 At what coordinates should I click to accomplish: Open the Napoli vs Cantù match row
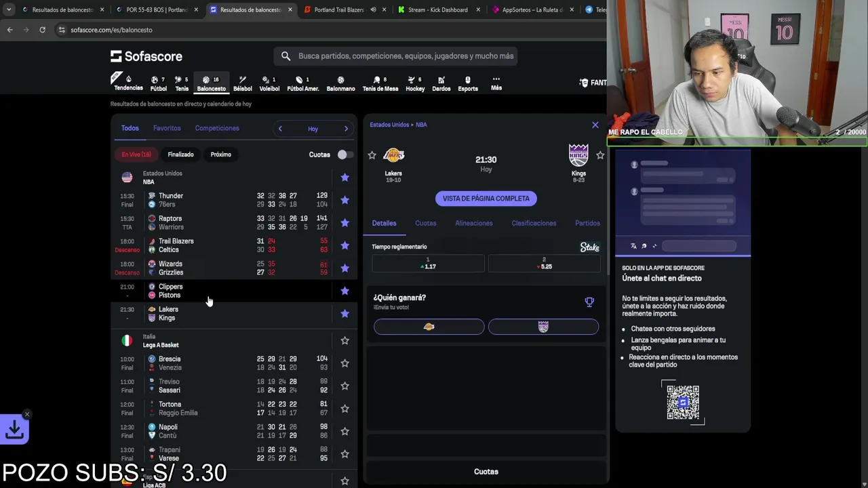pyautogui.click(x=234, y=431)
